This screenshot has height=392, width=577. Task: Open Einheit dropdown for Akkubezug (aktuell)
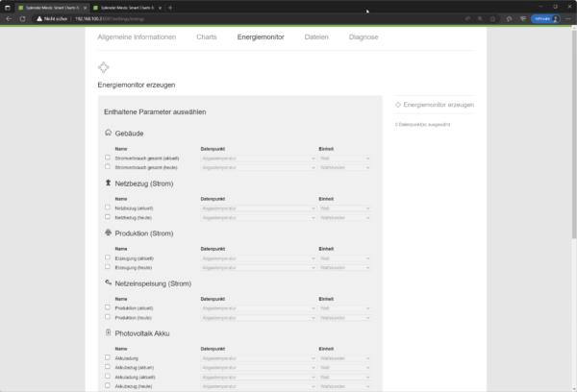pos(345,368)
